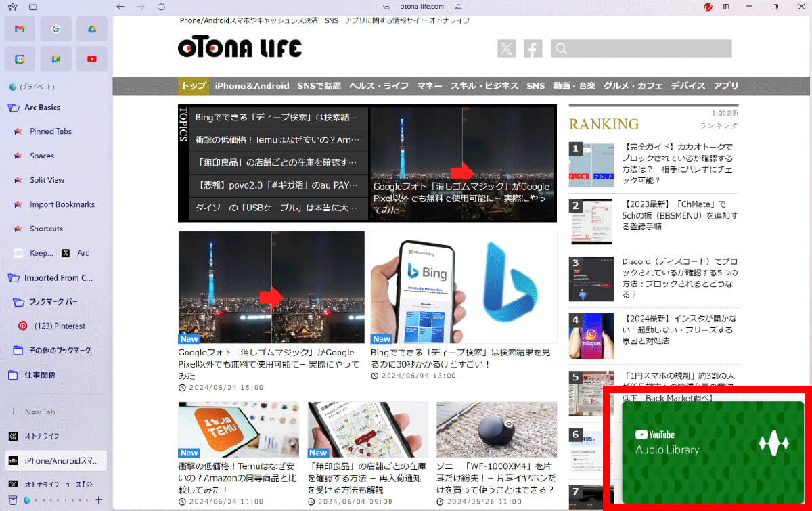812x511 pixels.
Task: Go forward to the next page
Action: pyautogui.click(x=141, y=7)
